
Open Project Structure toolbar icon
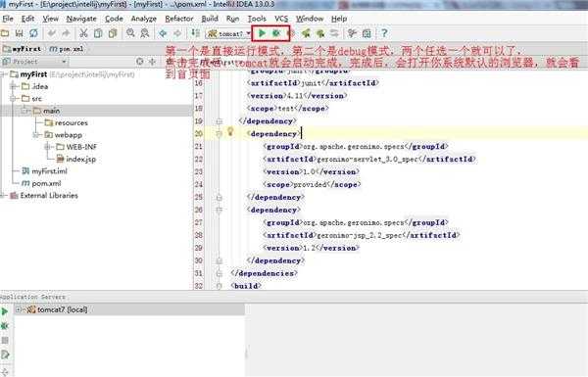367,33
